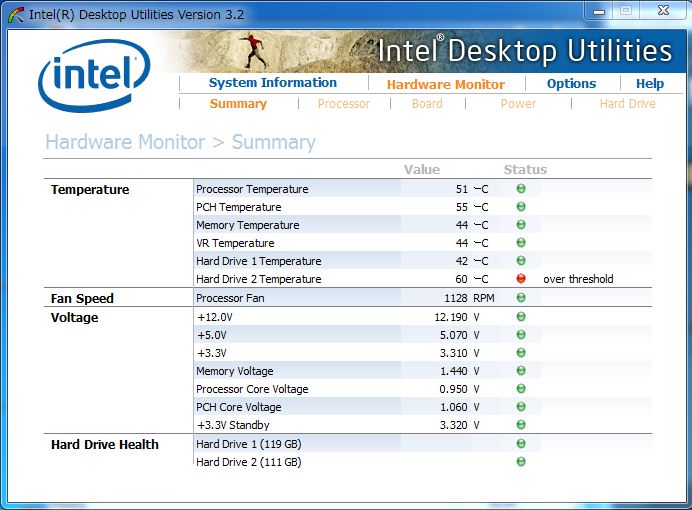Click the Temperature category heading
This screenshot has height=510, width=692.
90,190
